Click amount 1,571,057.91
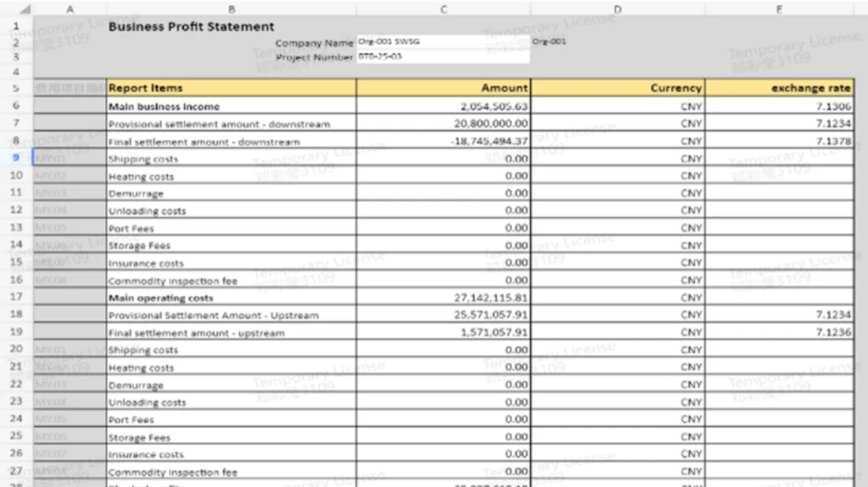 pos(443,332)
